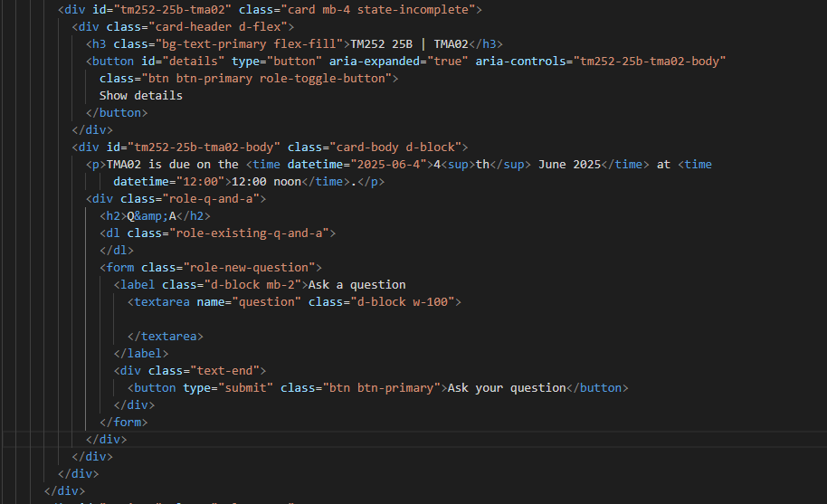Click the id="details" attribute
The image size is (827, 504).
(183, 62)
